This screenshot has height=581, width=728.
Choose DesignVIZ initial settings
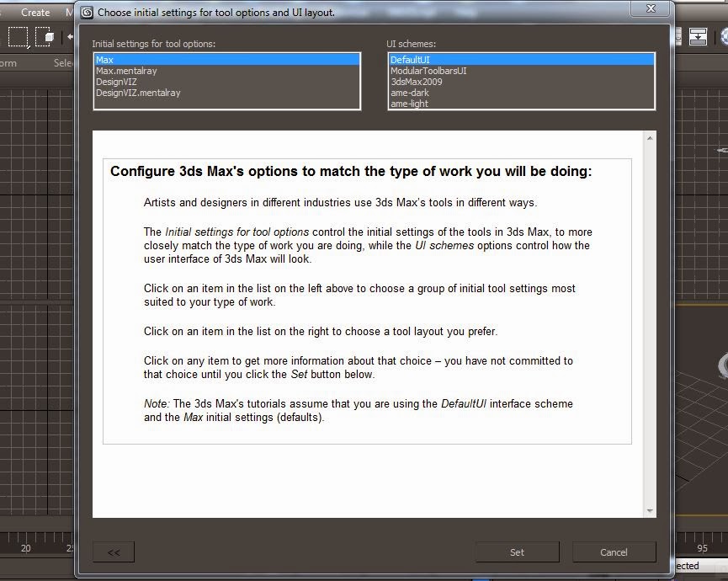227,82
